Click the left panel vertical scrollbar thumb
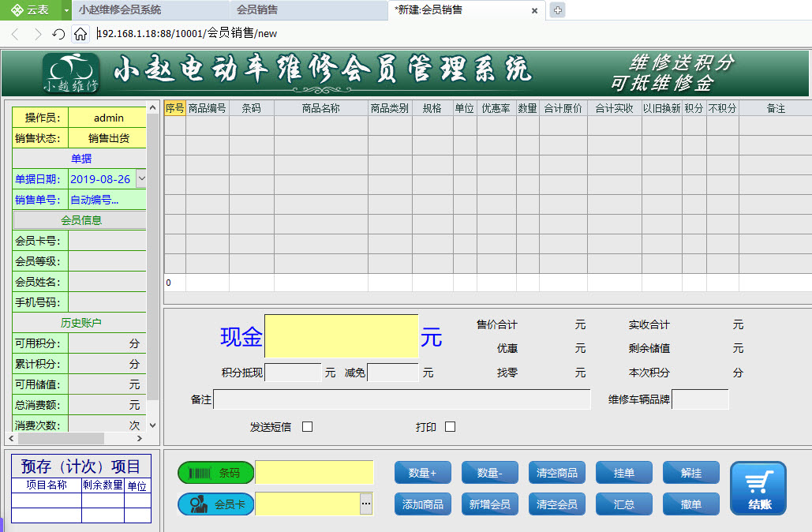The height and width of the screenshot is (532, 812). (153, 257)
